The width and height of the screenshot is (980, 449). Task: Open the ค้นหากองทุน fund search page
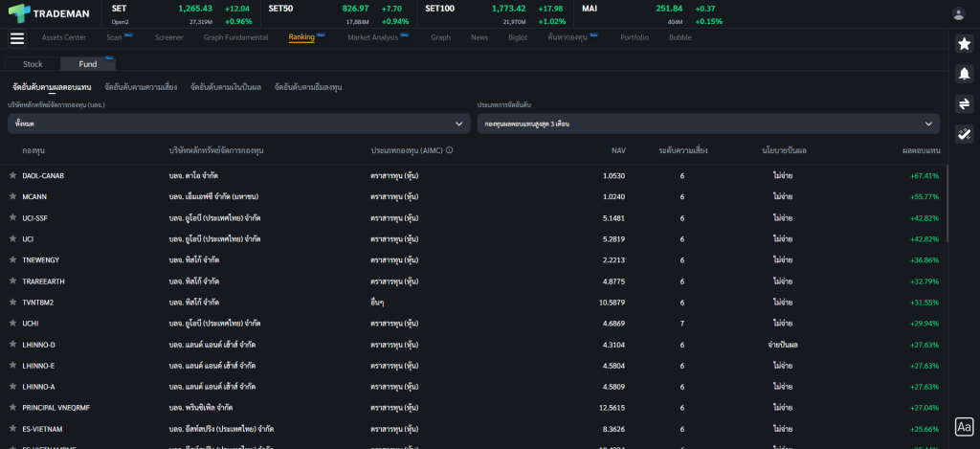pyautogui.click(x=568, y=37)
